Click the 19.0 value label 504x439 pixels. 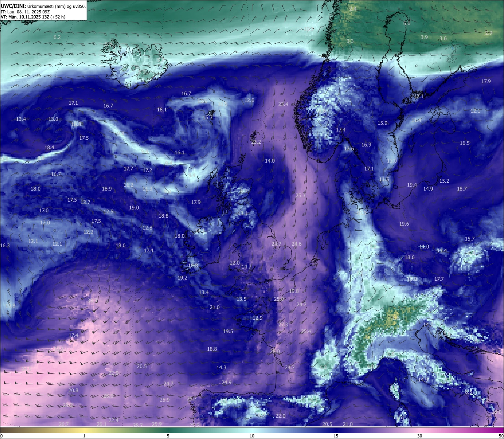point(134,207)
